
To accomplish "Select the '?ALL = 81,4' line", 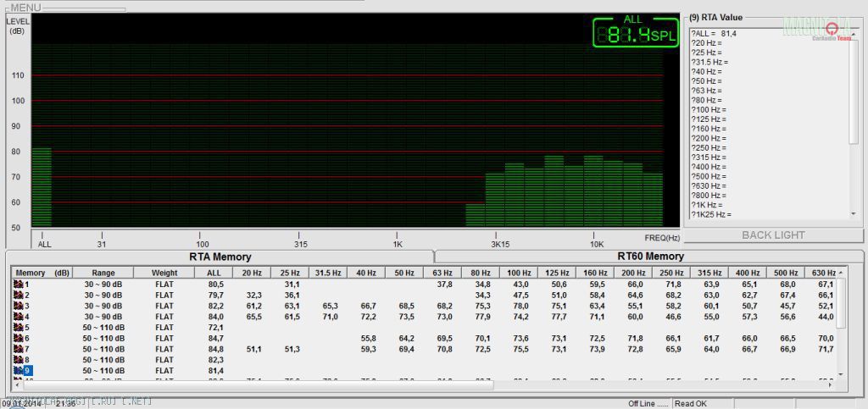I will [x=714, y=34].
